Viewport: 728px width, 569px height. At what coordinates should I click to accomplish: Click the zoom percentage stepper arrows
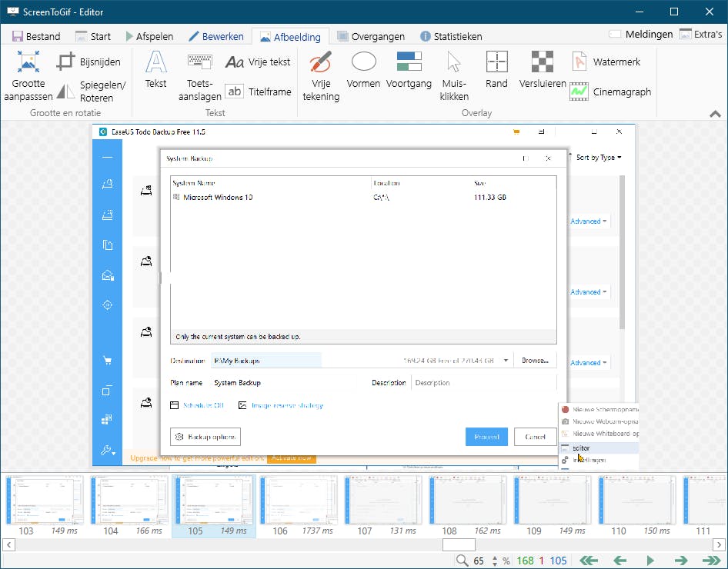click(495, 561)
